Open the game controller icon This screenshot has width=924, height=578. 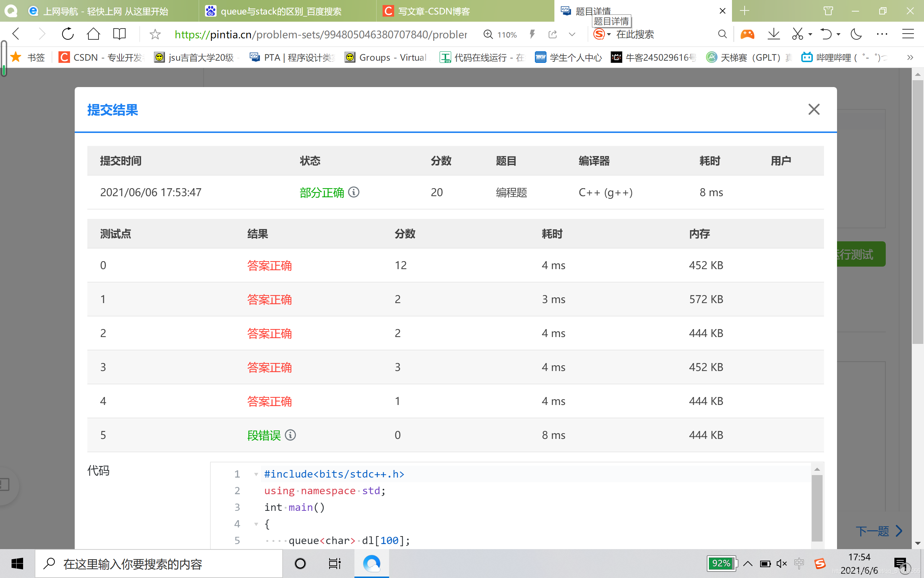point(747,34)
